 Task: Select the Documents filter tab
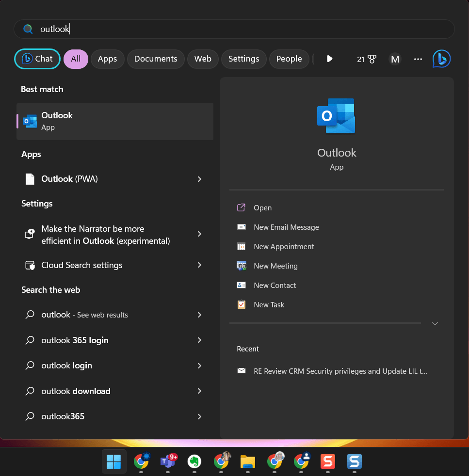[155, 59]
